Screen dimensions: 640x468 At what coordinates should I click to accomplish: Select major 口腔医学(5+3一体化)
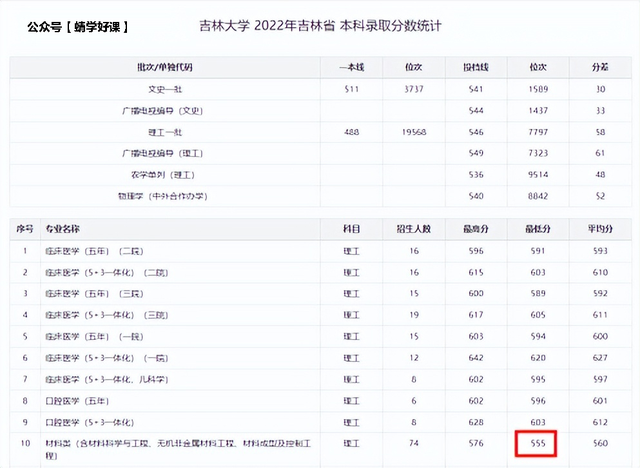coord(90,422)
